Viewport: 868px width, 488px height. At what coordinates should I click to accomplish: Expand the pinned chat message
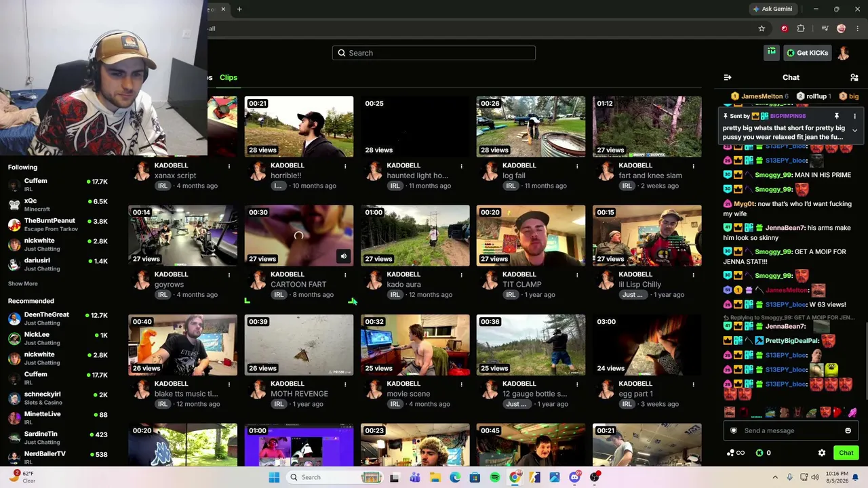click(x=854, y=130)
